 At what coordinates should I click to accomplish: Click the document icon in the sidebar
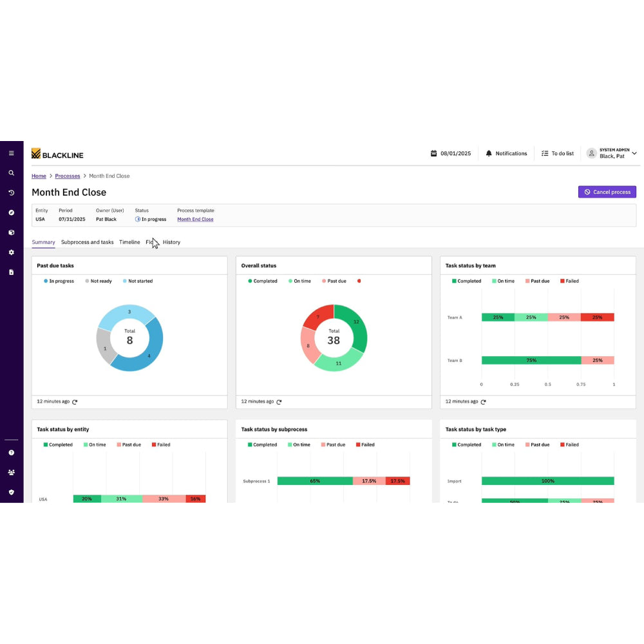click(x=11, y=272)
